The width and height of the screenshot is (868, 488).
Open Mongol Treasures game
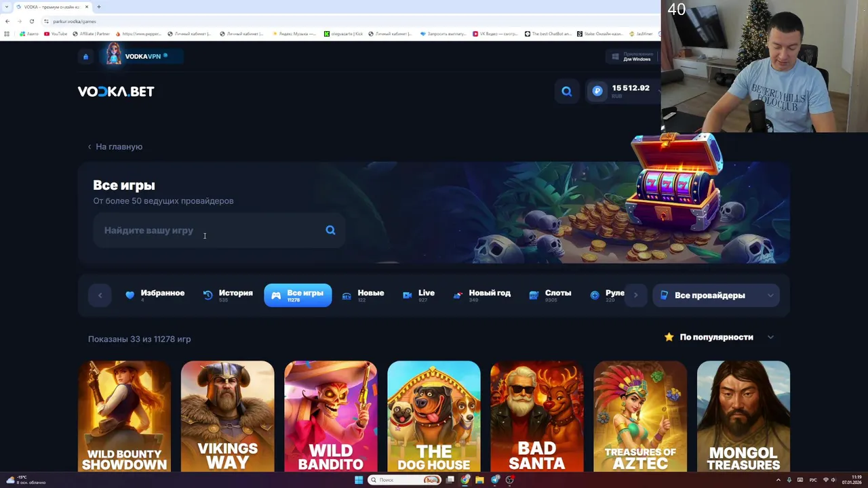(x=743, y=416)
